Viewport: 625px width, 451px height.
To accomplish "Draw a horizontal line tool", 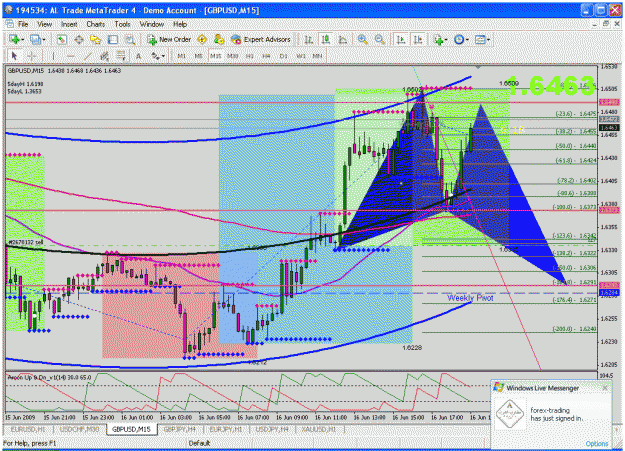I will point(71,56).
